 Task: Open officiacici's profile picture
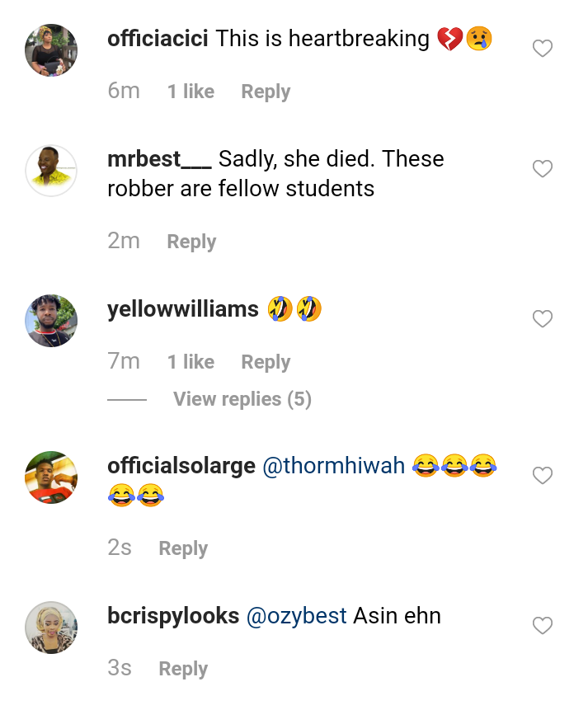tap(51, 50)
